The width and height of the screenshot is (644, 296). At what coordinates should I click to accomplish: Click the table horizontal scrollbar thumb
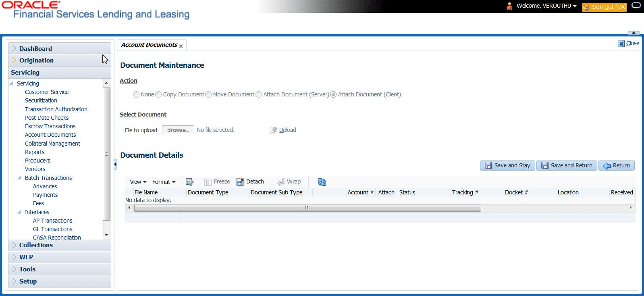[x=307, y=208]
